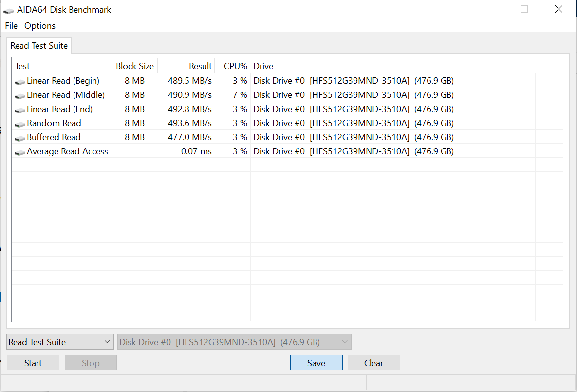
Task: Click the Linear Read (End) disk icon
Action: click(20, 110)
